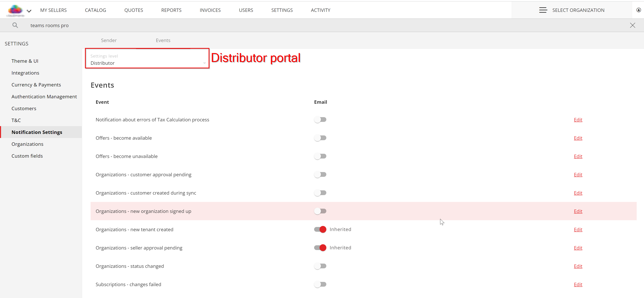Enable customer created during sync email
644x298 pixels.
click(x=320, y=193)
